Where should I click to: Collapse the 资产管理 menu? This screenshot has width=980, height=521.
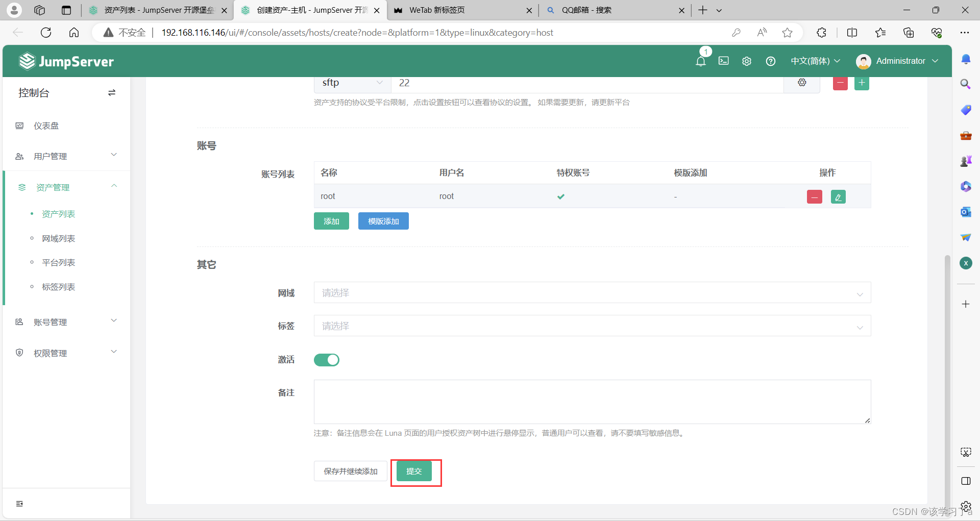[x=66, y=187]
